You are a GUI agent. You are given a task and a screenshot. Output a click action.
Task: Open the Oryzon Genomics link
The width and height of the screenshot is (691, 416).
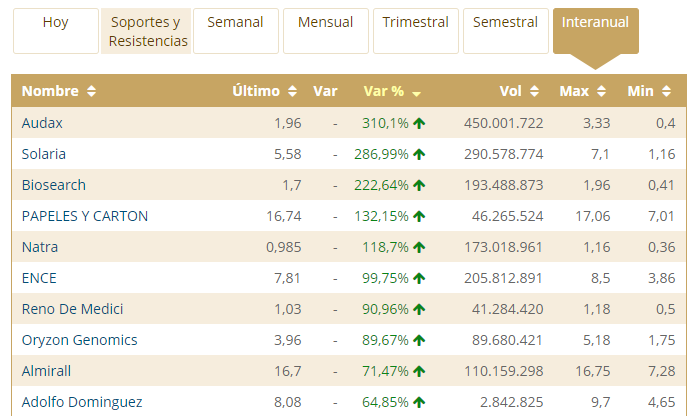pyautogui.click(x=80, y=340)
